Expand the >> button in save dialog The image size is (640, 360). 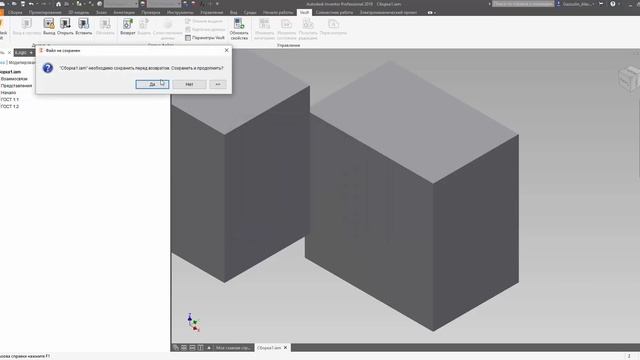pos(218,84)
